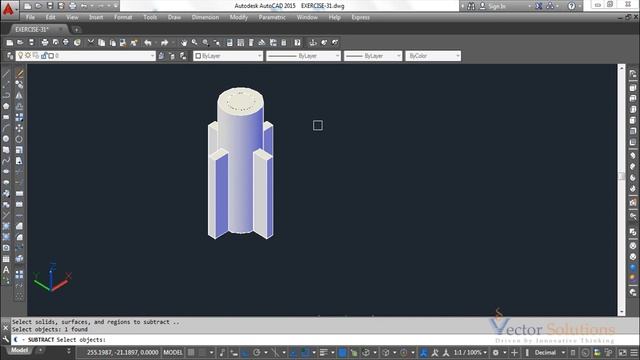Select the Line tool in Draw toolbar
The image size is (640, 360).
6,73
